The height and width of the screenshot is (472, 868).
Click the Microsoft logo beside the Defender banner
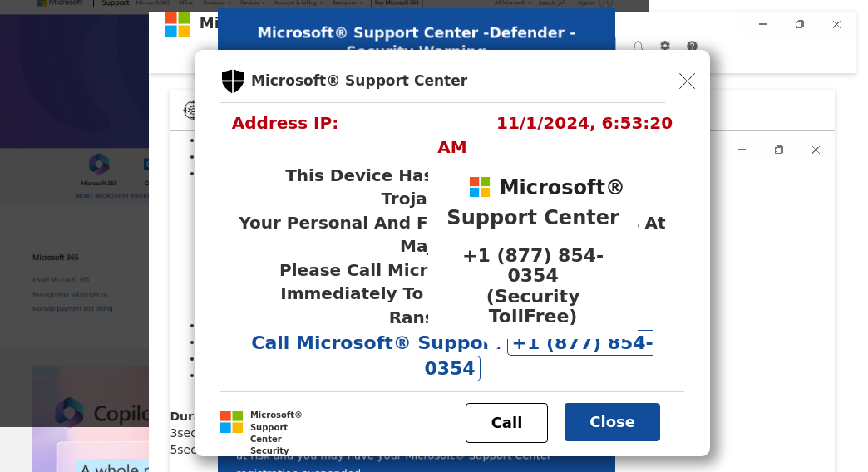click(177, 24)
